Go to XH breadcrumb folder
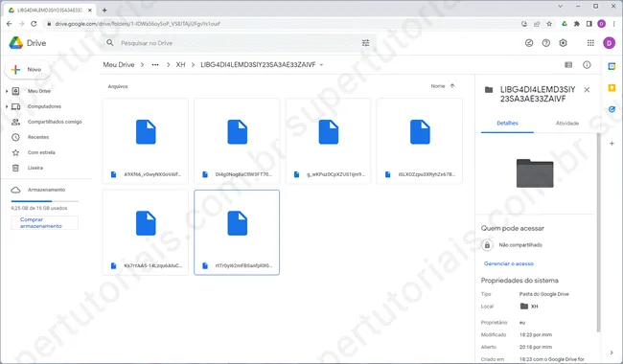This screenshot has height=364, width=623. pos(180,65)
